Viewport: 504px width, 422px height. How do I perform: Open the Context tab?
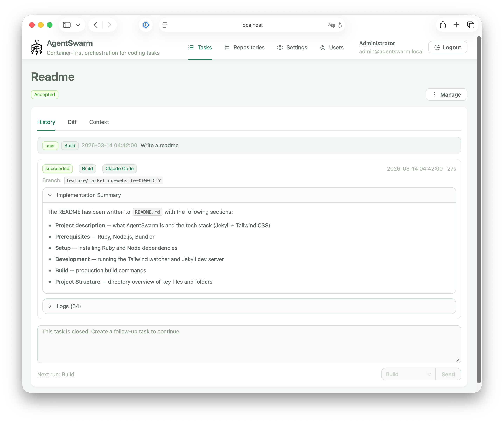[x=99, y=122]
